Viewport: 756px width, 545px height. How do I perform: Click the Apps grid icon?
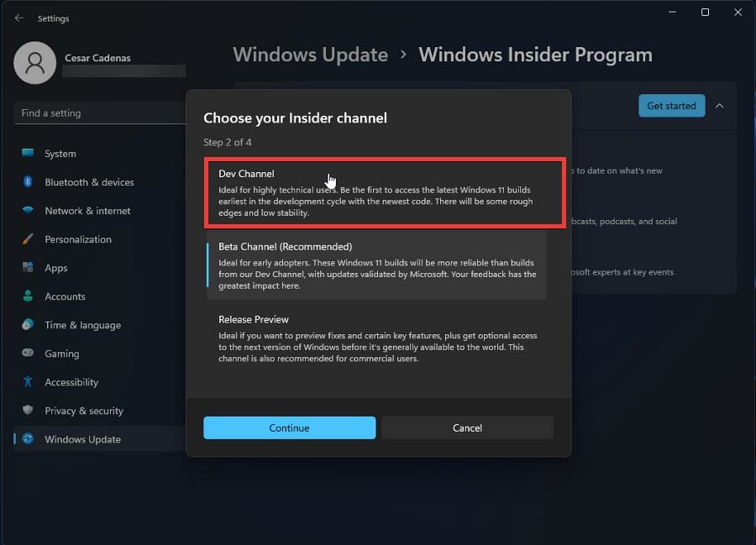(28, 267)
